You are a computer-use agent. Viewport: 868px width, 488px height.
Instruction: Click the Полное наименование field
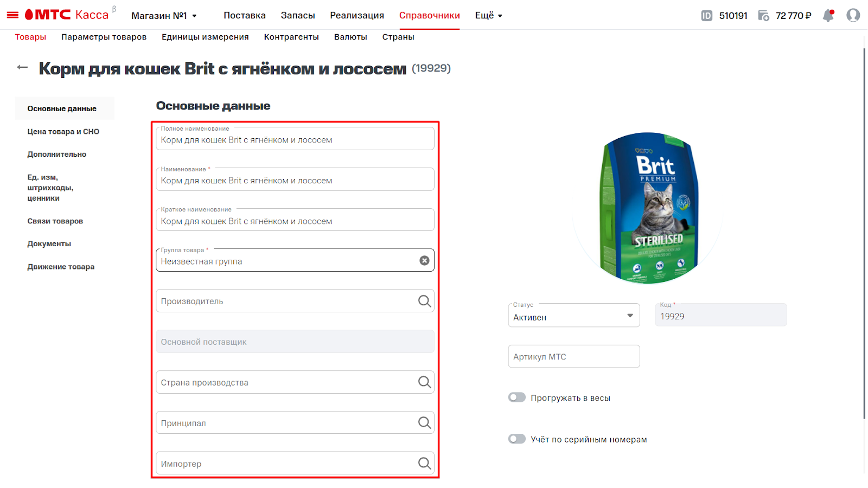pos(295,139)
